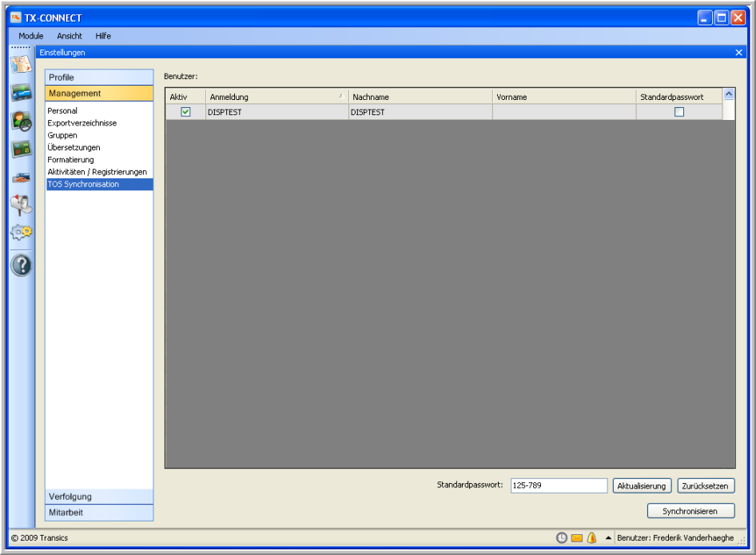Click the table scrollbar up arrow
Viewport: 756px width, 555px height.
pos(729,94)
